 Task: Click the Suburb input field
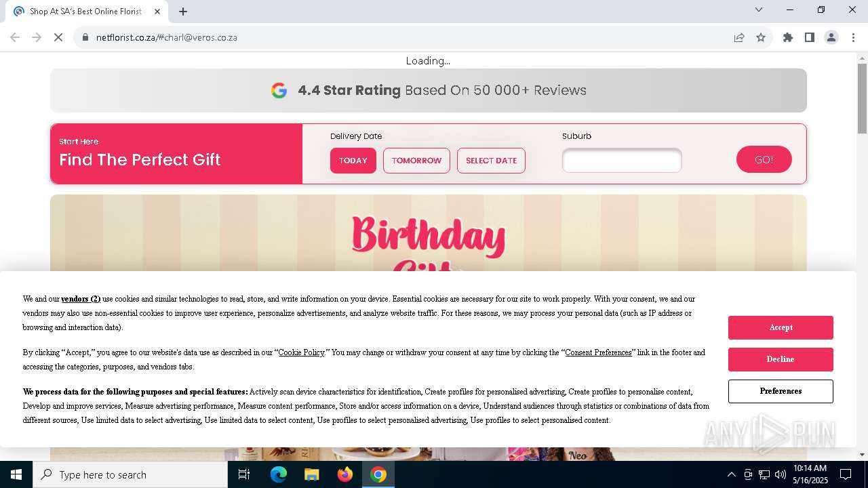point(622,161)
